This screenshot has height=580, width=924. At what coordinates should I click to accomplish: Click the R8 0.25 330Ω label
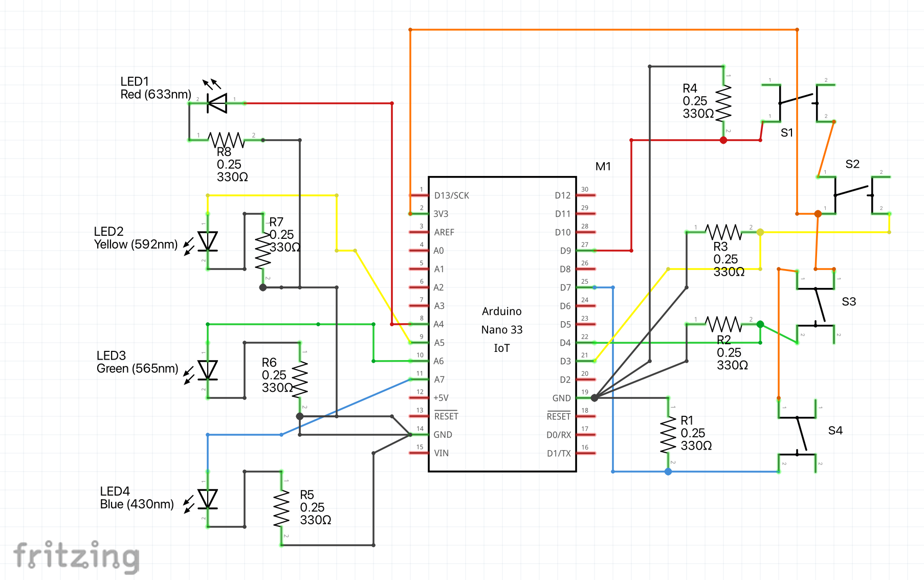[x=232, y=165]
